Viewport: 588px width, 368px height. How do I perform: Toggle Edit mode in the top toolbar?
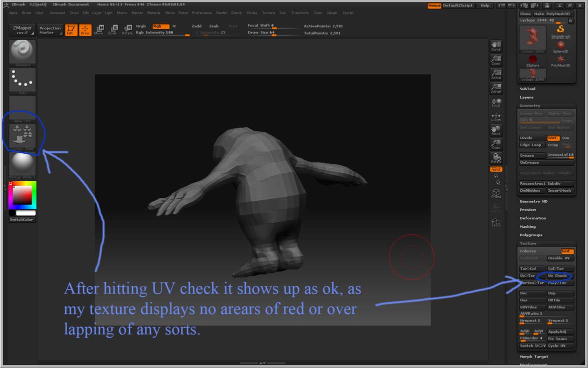pyautogui.click(x=71, y=30)
